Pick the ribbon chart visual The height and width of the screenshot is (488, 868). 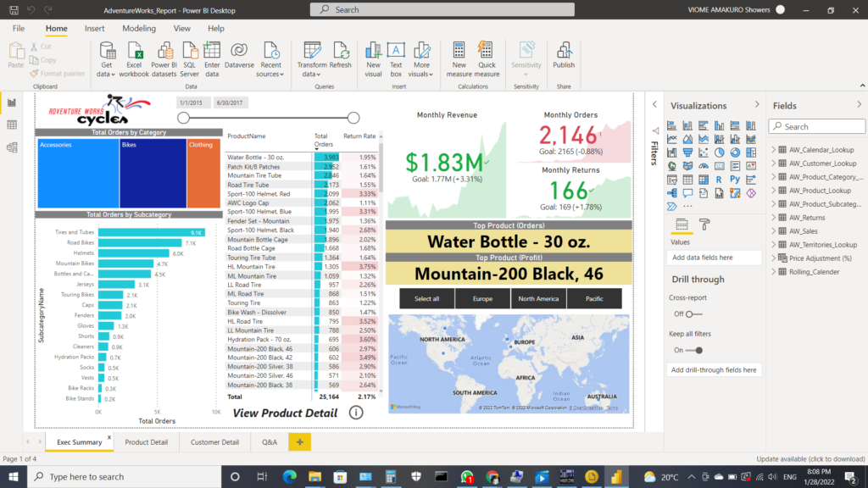click(x=751, y=140)
